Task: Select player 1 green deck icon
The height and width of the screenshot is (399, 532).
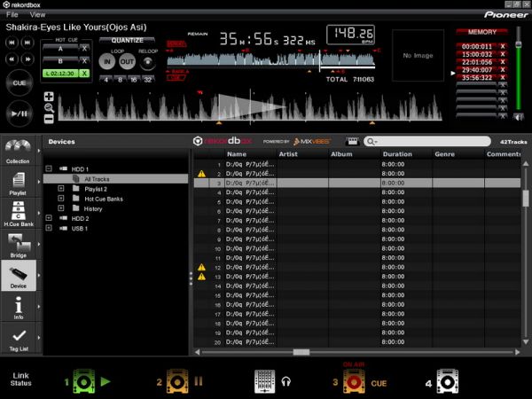Action: [83, 381]
